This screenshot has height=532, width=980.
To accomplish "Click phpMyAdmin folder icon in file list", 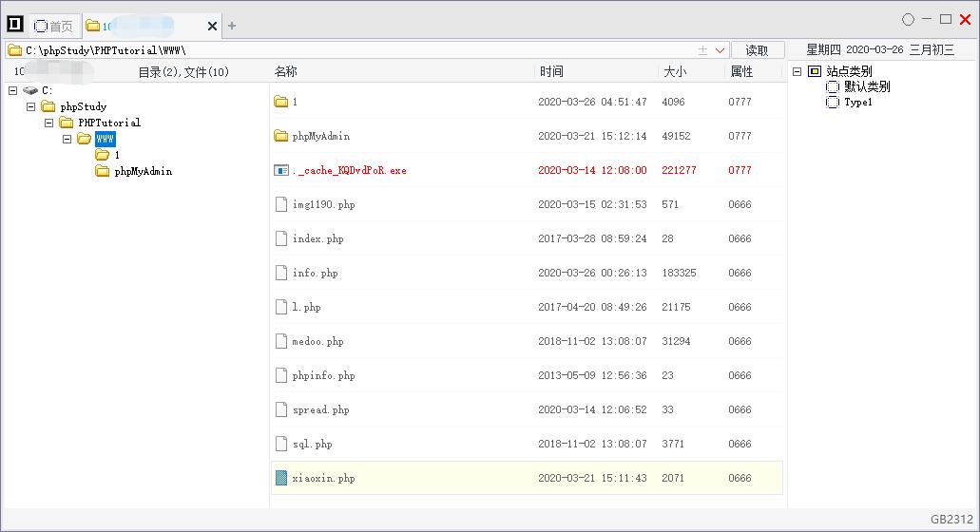I will [281, 136].
